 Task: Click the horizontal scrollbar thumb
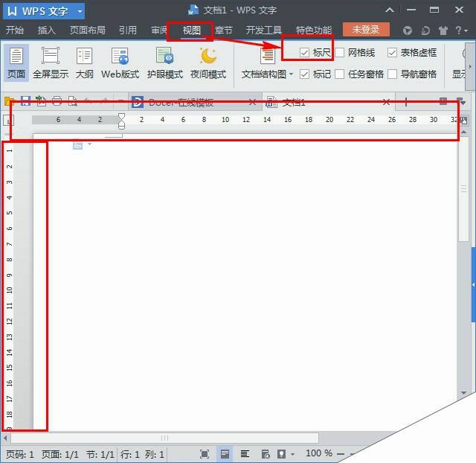tap(165, 438)
